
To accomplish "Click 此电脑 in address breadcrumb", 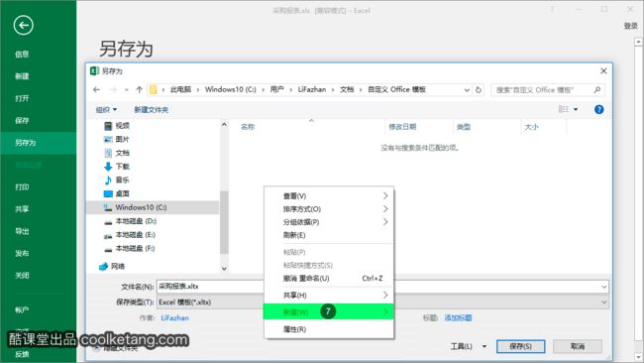I will pyautogui.click(x=180, y=89).
